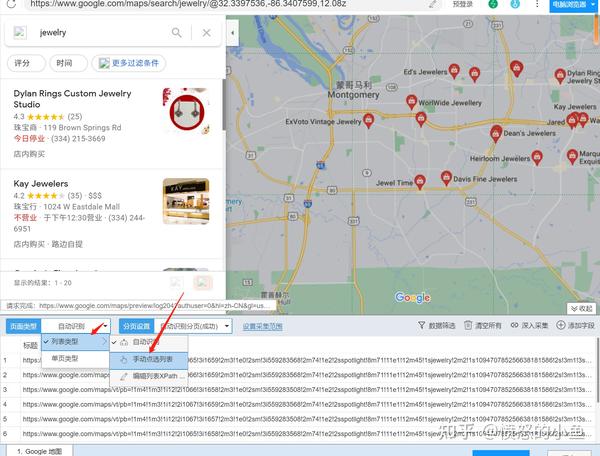600x456 pixels.
Task: Collapse the side panel arrow
Action: (232, 33)
